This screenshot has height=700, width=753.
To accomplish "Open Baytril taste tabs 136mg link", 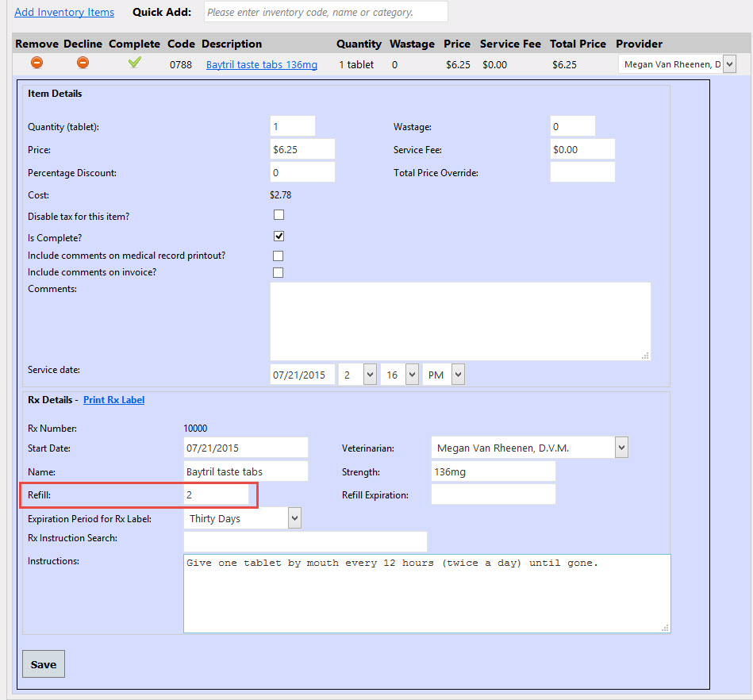I will click(x=262, y=64).
